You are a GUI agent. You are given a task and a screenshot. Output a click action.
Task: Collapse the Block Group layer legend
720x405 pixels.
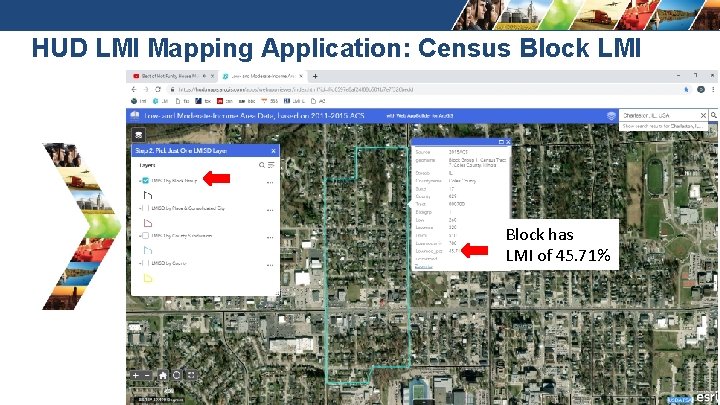140,180
